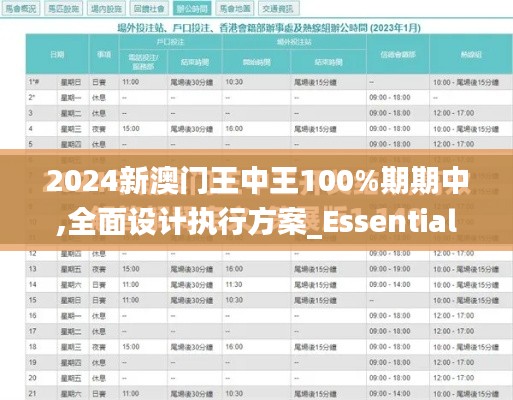Click 日賽 in the row dated 15
Screen dimensions: 513x400
click(x=99, y=300)
